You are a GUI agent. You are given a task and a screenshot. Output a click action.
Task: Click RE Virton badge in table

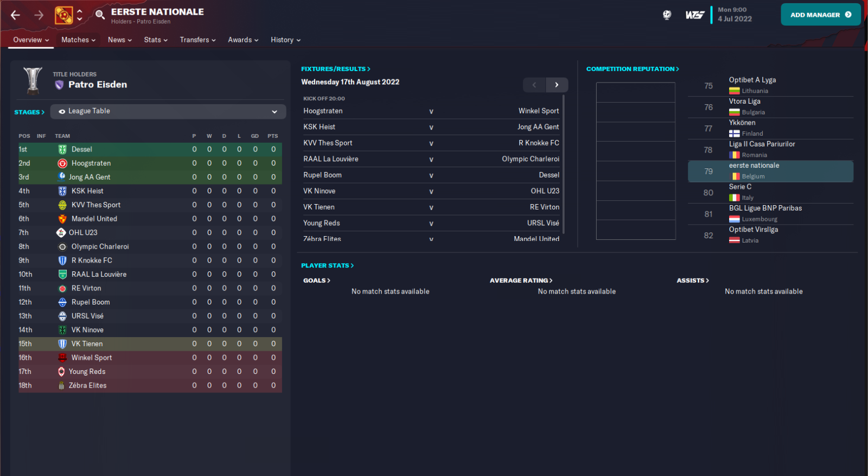pos(62,288)
